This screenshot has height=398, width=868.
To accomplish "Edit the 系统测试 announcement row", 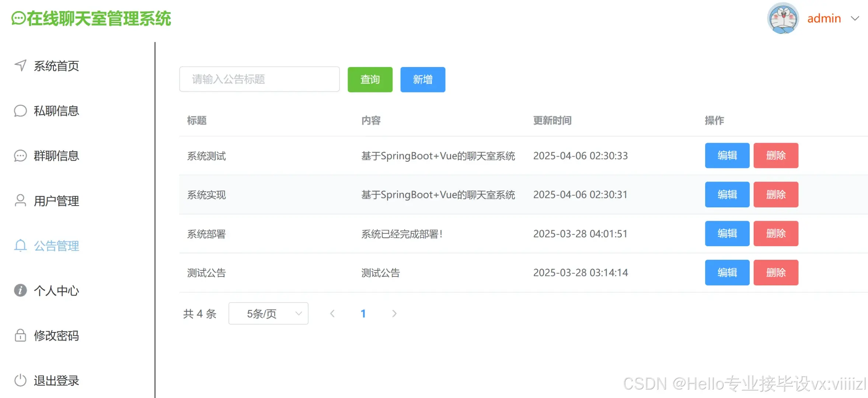I will click(x=727, y=156).
